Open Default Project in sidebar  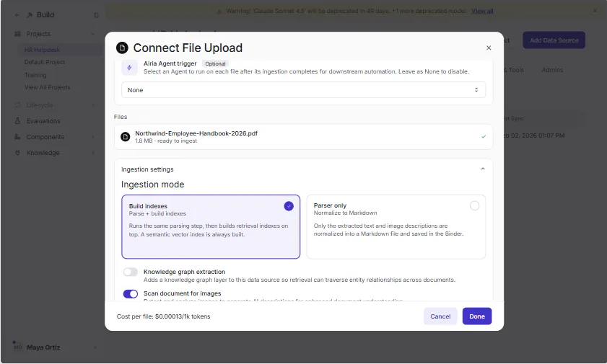(45, 62)
